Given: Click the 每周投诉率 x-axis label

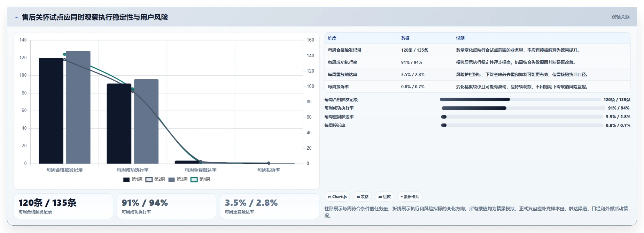Looking at the screenshot, I should (269, 170).
